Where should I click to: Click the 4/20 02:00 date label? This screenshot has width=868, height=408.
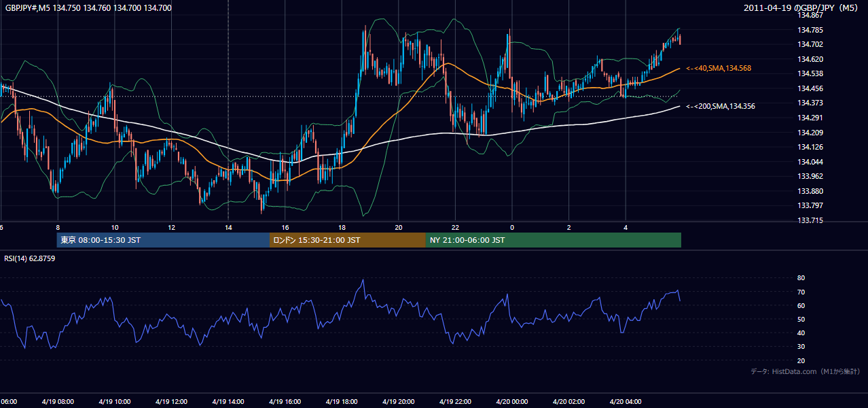coord(568,402)
